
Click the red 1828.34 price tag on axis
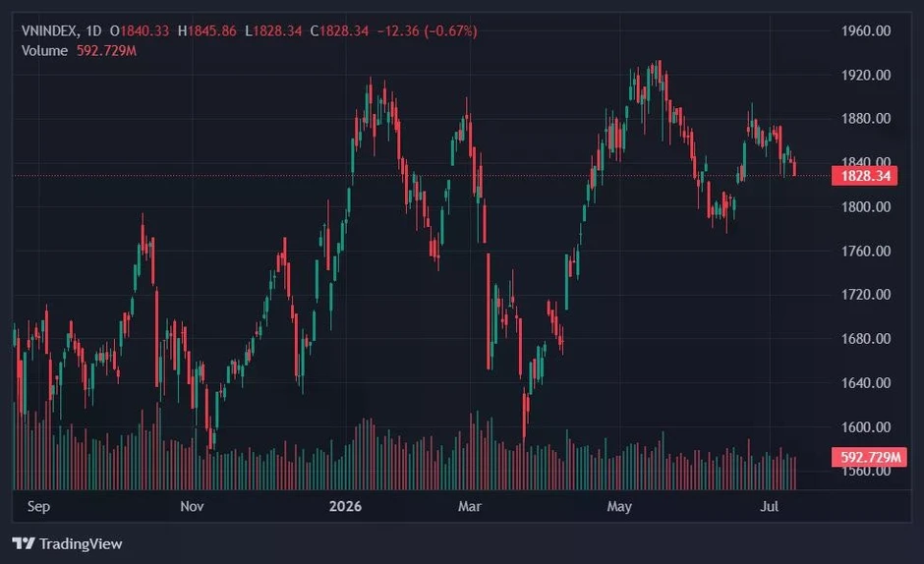[864, 176]
